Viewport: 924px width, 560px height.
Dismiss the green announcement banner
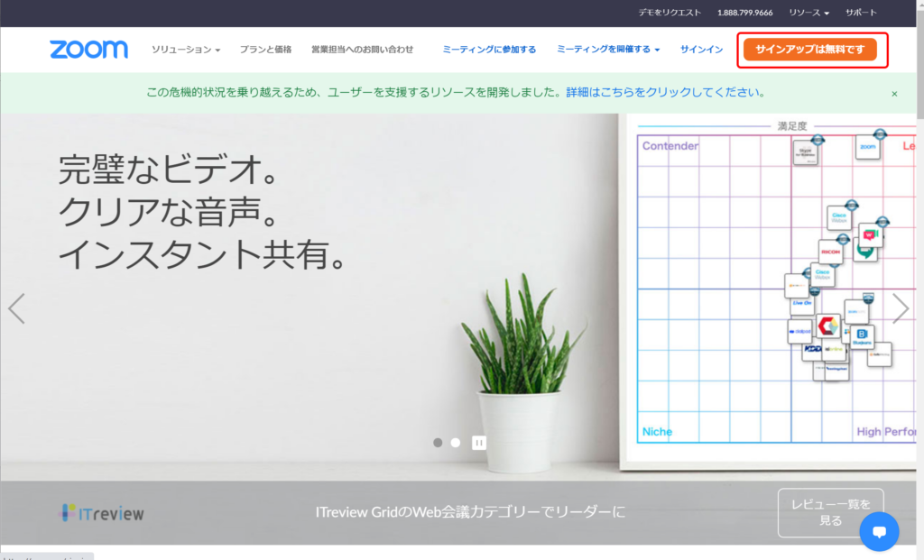click(x=894, y=94)
